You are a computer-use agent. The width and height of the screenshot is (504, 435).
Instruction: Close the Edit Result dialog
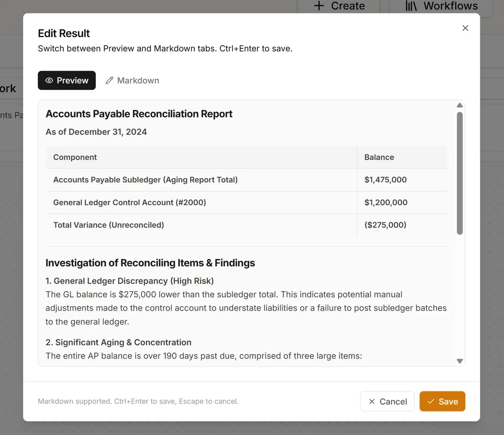coord(465,28)
